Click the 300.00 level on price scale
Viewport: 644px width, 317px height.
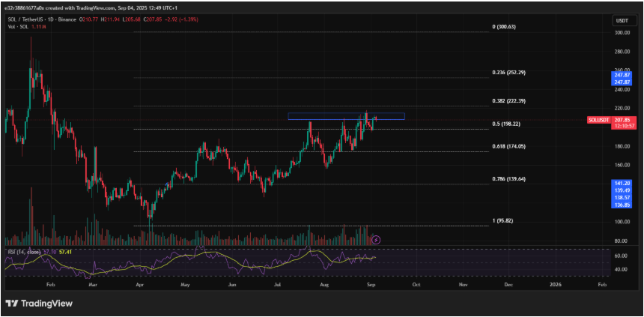click(x=621, y=33)
